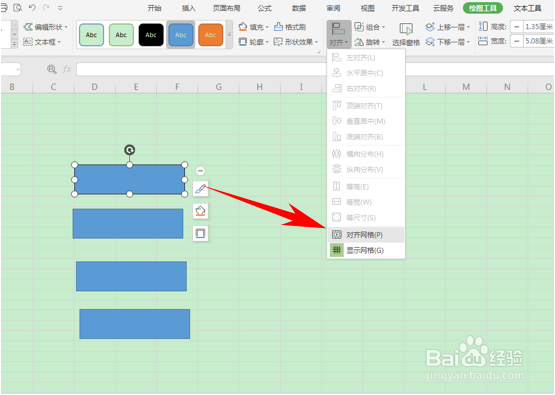The image size is (555, 395).
Task: Go to the 视图 tab
Action: click(368, 8)
